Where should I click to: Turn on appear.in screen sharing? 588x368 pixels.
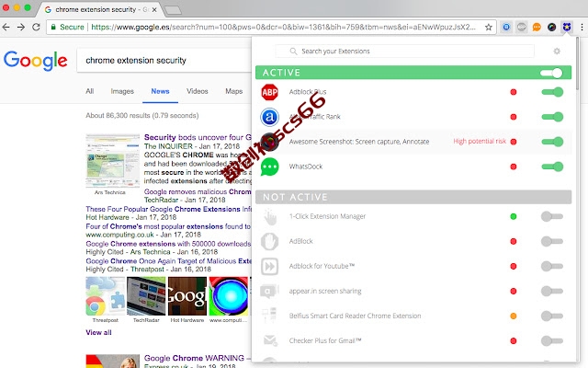point(552,291)
